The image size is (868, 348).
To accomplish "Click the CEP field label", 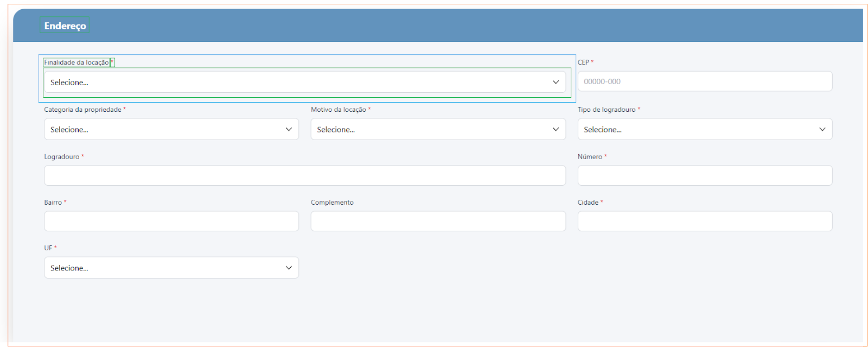I will [583, 62].
